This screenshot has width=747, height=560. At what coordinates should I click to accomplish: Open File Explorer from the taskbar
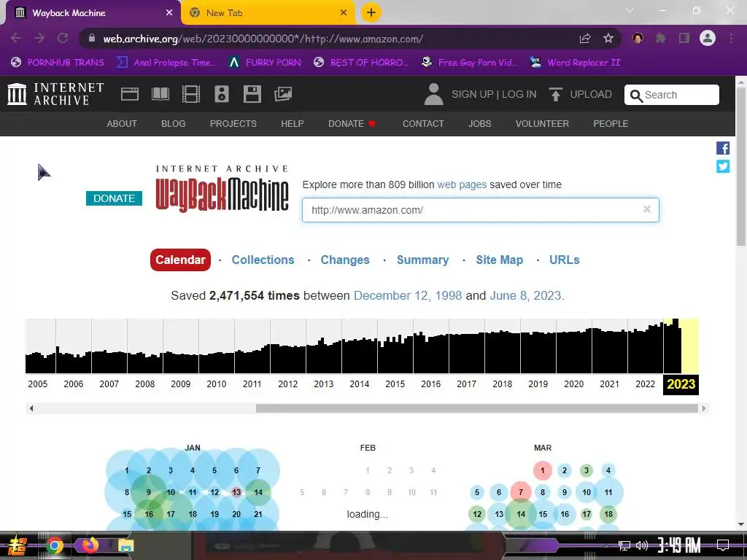[x=126, y=545]
